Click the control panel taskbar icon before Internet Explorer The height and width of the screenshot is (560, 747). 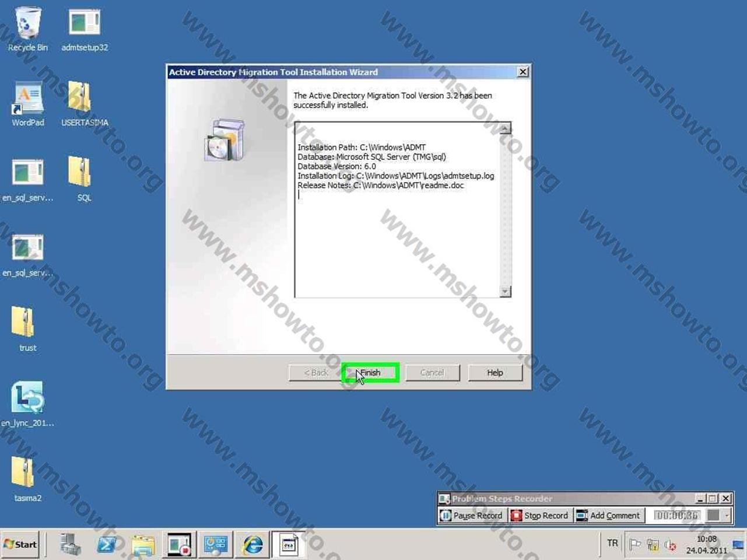216,545
